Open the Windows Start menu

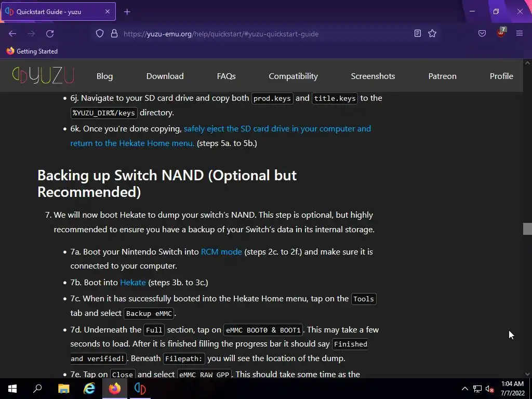click(x=12, y=389)
